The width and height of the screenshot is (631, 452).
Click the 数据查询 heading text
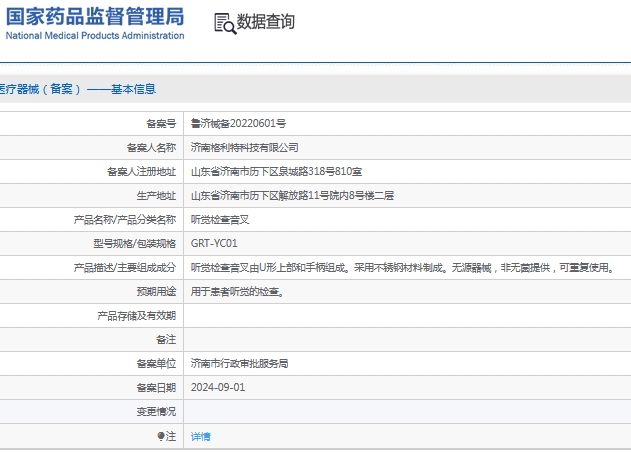(x=265, y=22)
